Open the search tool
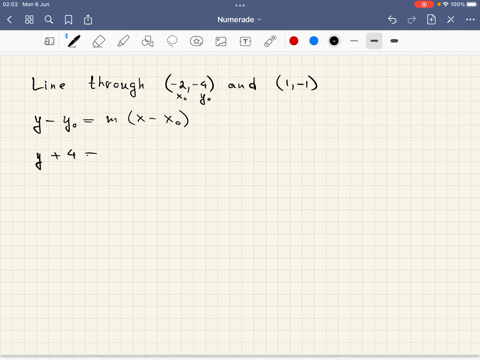The width and height of the screenshot is (480, 360). coord(49,20)
